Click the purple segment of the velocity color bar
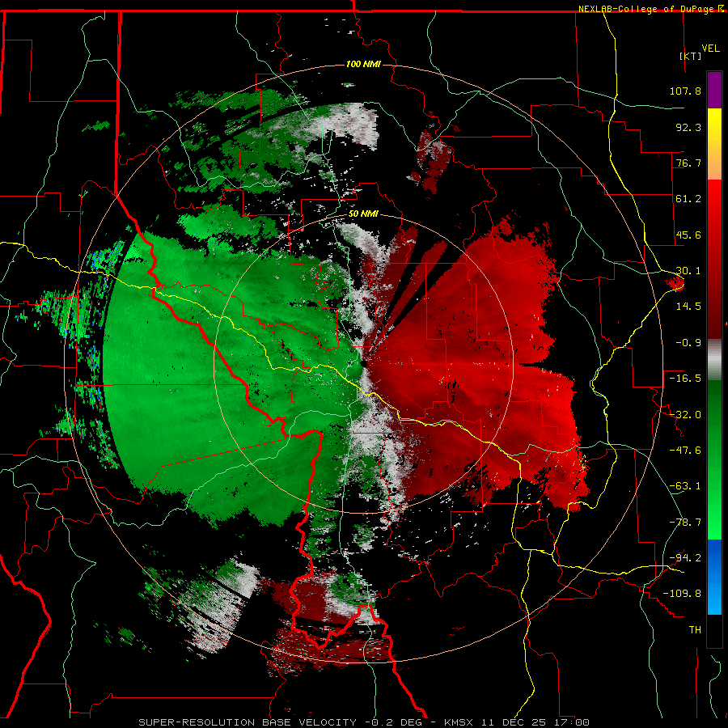 [714, 90]
